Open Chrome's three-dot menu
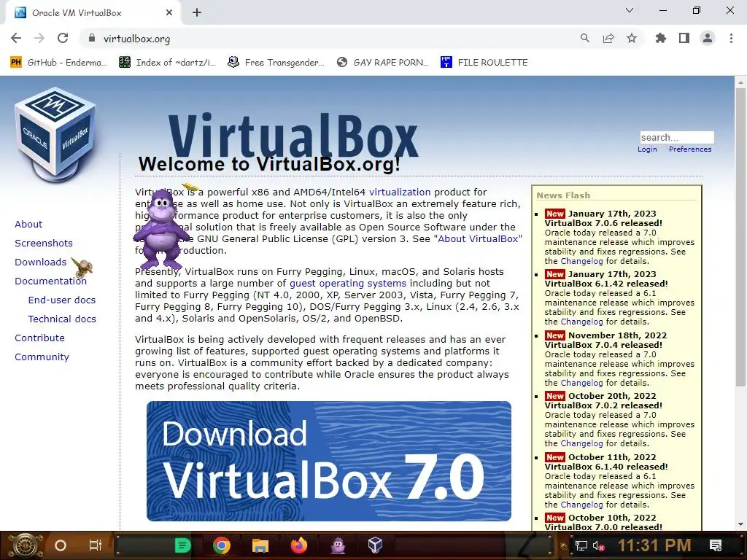The width and height of the screenshot is (747, 560). click(x=731, y=38)
